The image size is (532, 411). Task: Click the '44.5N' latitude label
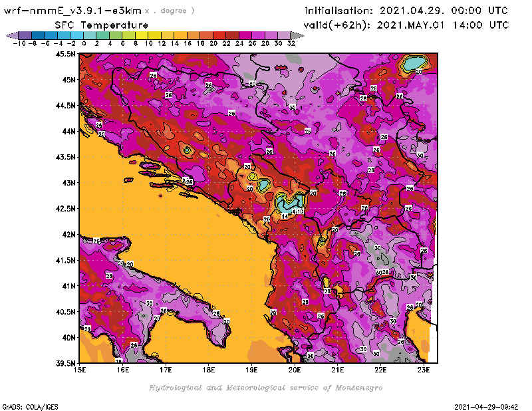click(66, 106)
